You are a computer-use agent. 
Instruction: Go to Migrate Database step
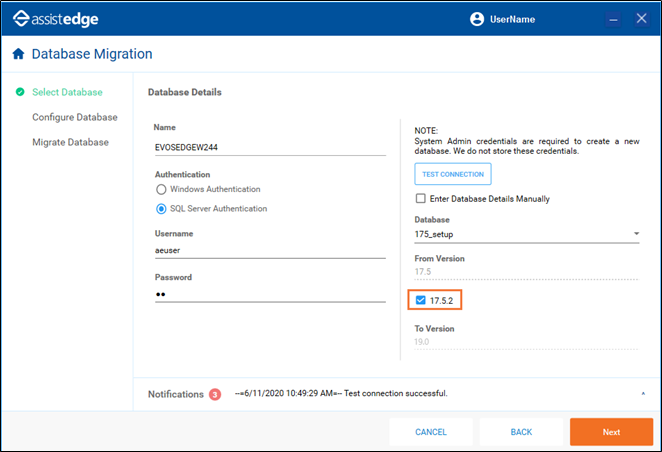70,142
